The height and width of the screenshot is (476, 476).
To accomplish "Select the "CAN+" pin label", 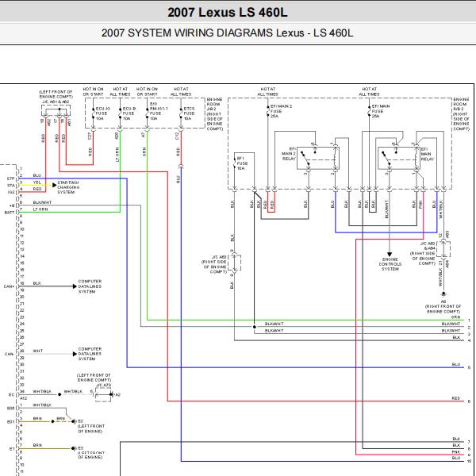I will coord(9,286).
